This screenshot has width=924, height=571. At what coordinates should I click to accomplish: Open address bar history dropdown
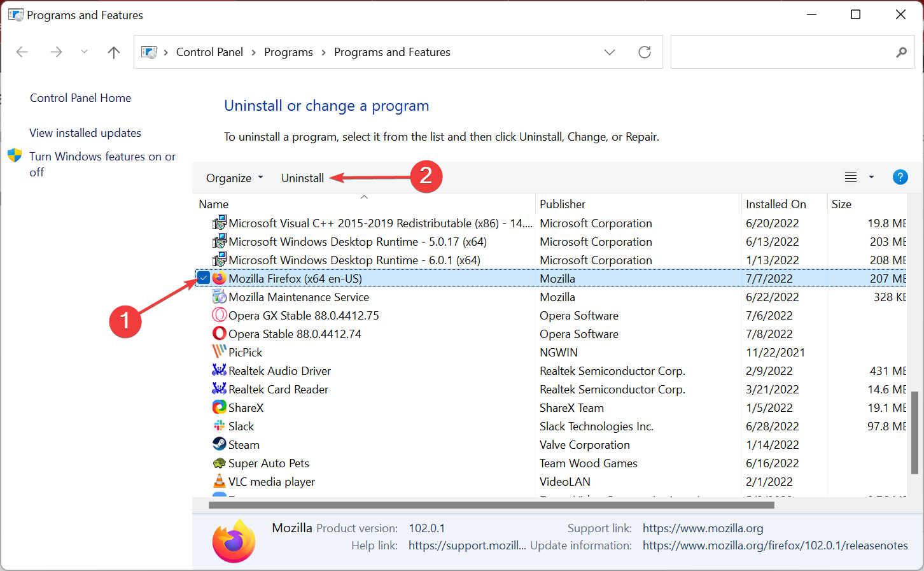[610, 52]
